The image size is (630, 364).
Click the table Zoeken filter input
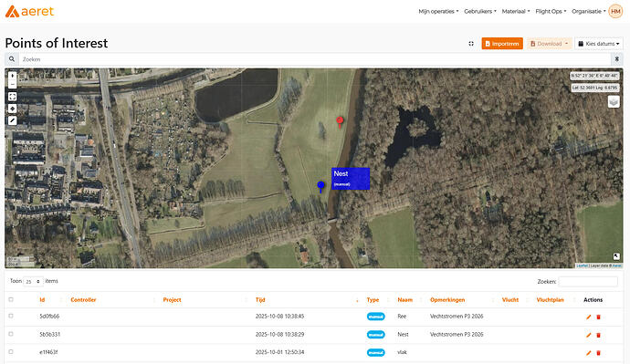point(588,282)
